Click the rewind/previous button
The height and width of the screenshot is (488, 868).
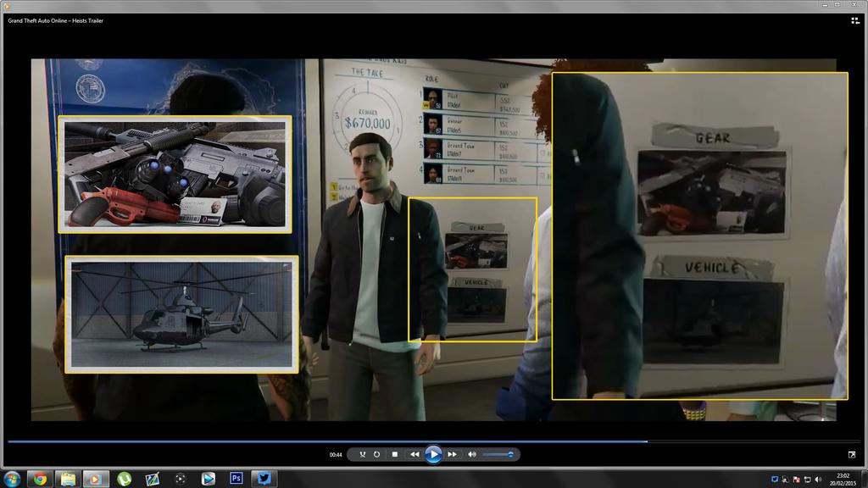coord(415,454)
